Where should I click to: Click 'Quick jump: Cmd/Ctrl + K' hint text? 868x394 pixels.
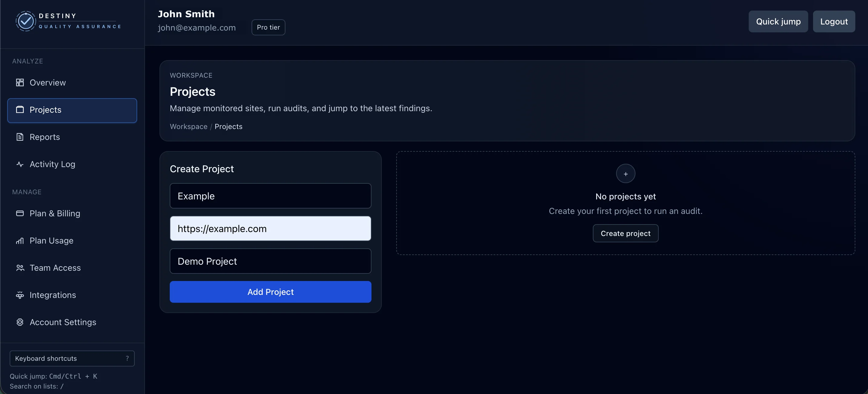(x=53, y=376)
